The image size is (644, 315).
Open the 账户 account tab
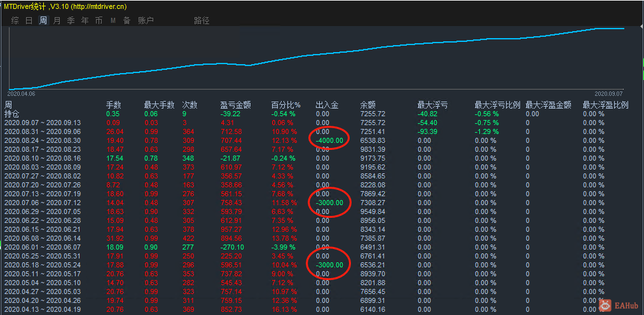(x=146, y=20)
